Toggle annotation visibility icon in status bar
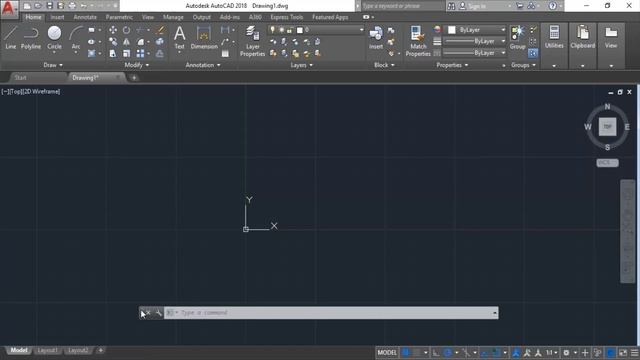Image resolution: width=640 pixels, height=360 pixels. coord(516,353)
